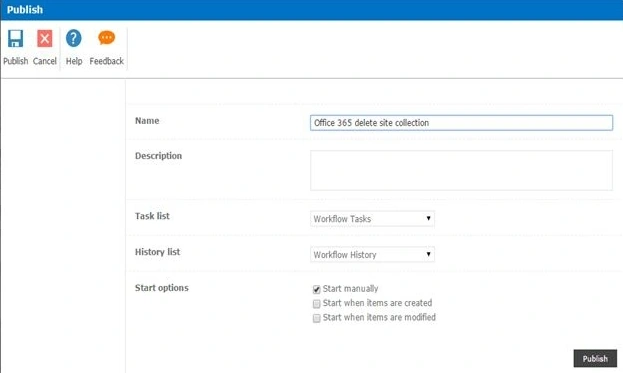The height and width of the screenshot is (373, 623).
Task: Click the History list label
Action: [x=157, y=252]
